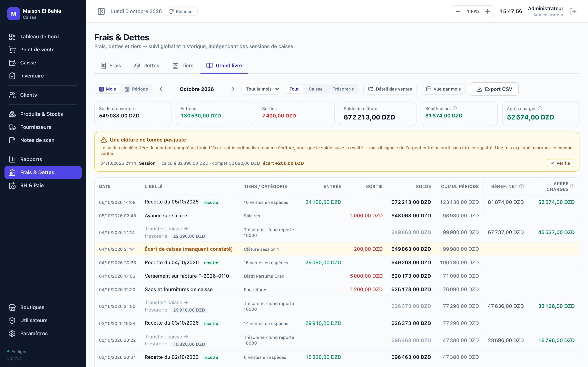Viewport: 588px width, 367px height.
Task: Mark the discrepancy as Vérifié
Action: pos(560,163)
